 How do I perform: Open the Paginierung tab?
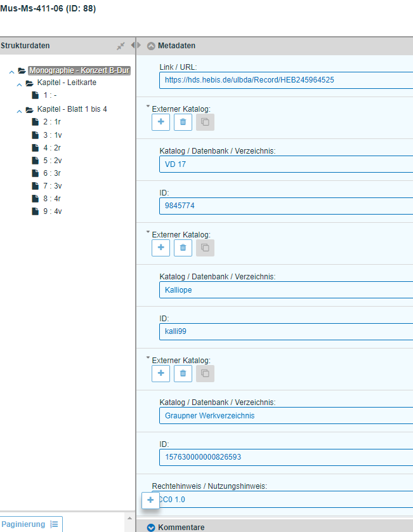click(x=23, y=524)
